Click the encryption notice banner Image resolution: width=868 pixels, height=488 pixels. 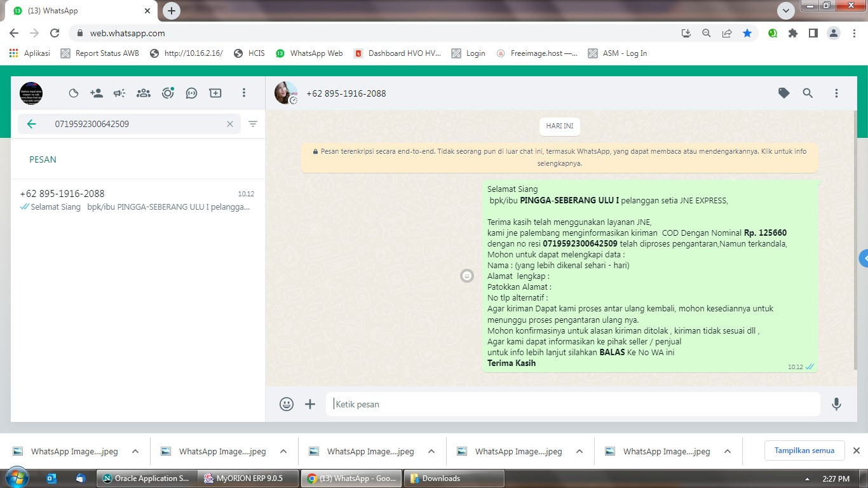click(x=560, y=157)
